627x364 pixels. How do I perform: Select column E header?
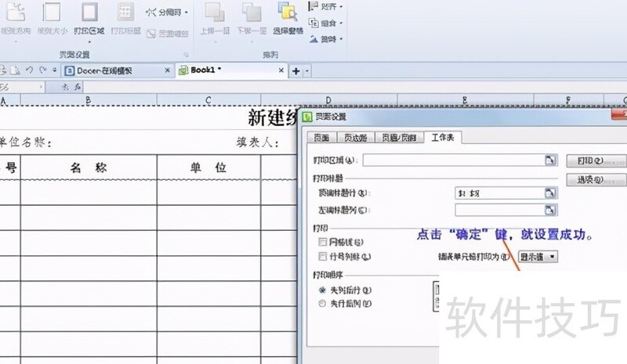(465, 100)
